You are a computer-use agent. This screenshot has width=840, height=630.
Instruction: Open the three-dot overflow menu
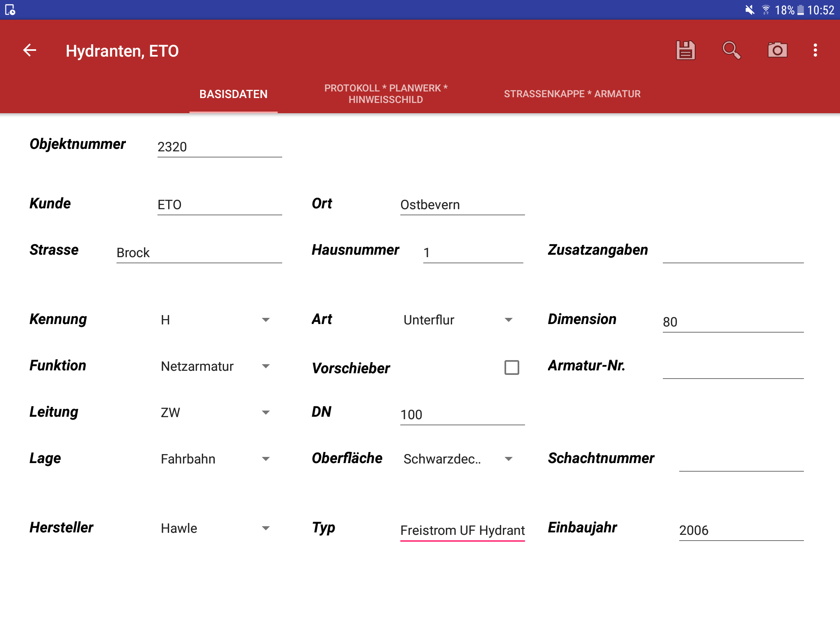[x=815, y=50]
